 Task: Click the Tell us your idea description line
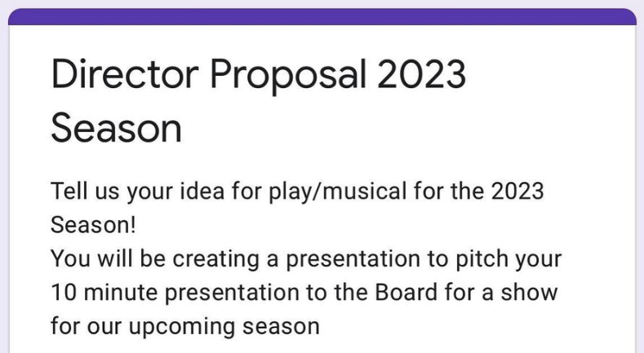pos(297,192)
